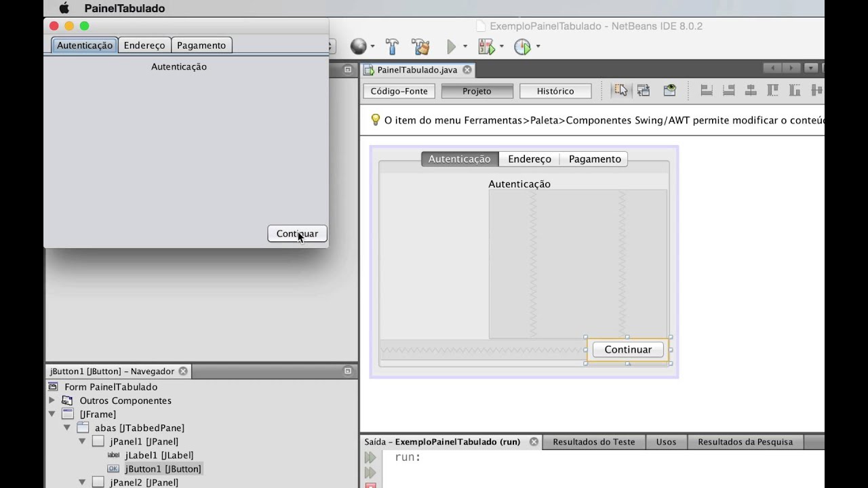Click the fifth alignment icon in designer toolbar
868x488 pixels.
pos(795,90)
